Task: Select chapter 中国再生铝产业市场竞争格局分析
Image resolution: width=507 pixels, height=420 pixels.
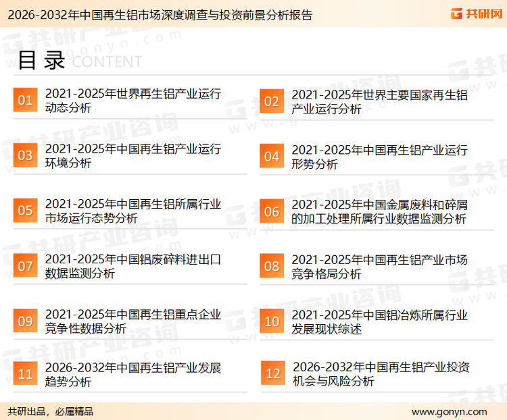Action: pyautogui.click(x=379, y=267)
